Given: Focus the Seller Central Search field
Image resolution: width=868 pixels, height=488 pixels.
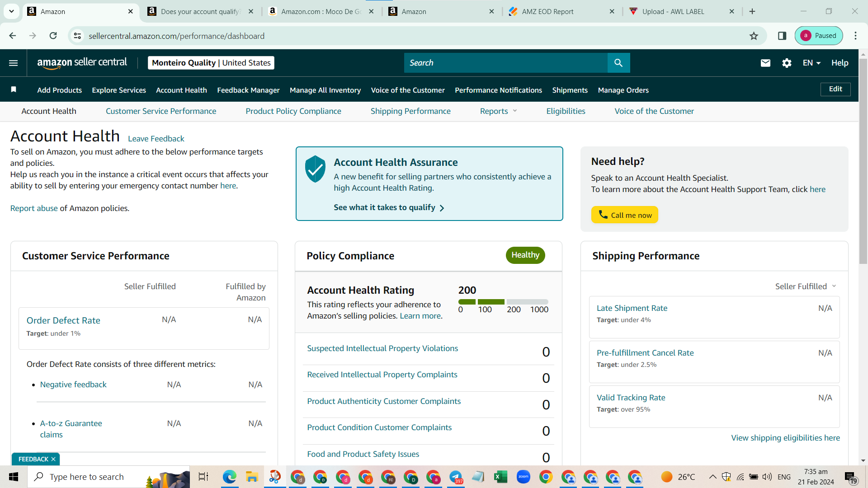Looking at the screenshot, I should coord(506,63).
